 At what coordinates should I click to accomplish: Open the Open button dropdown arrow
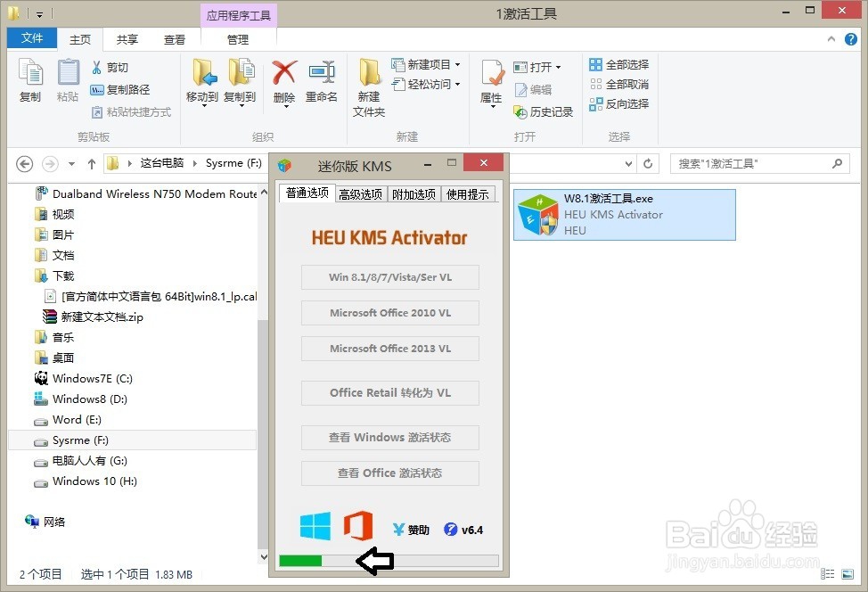point(558,68)
